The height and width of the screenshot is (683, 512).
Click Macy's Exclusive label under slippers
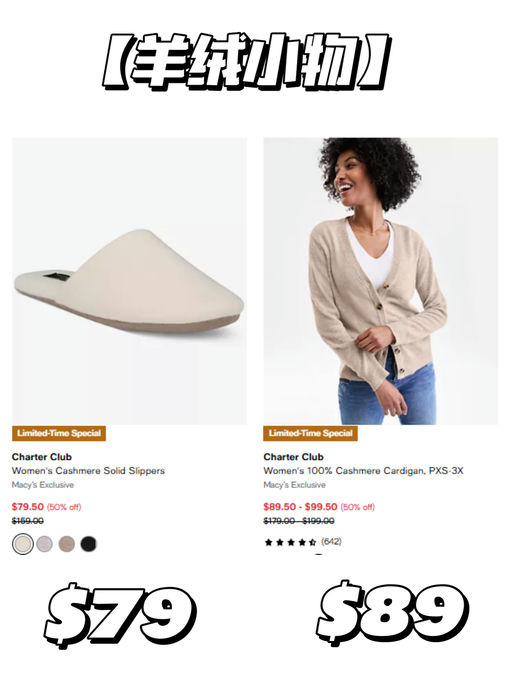coord(43,485)
